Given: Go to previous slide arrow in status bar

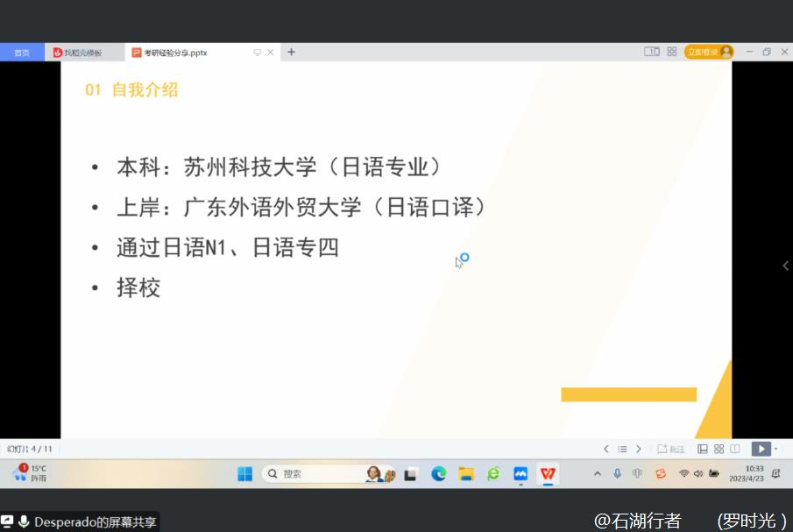Looking at the screenshot, I should (x=605, y=449).
